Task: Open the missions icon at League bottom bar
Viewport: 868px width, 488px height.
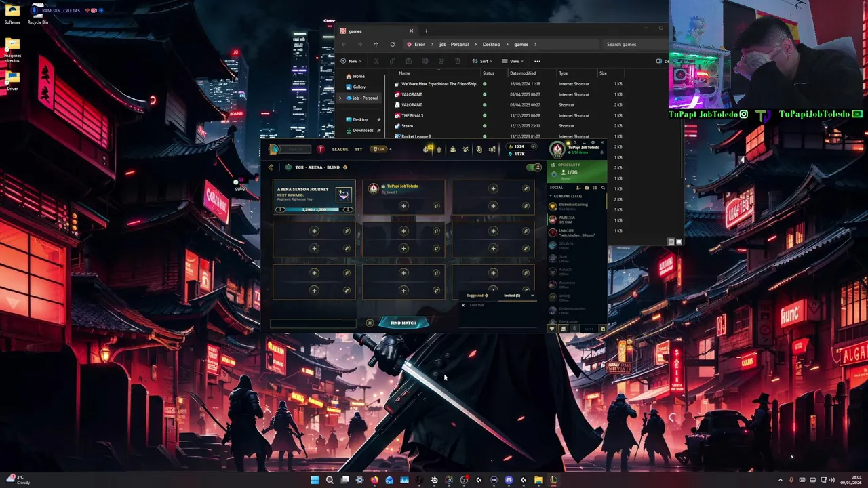Action: [564, 329]
